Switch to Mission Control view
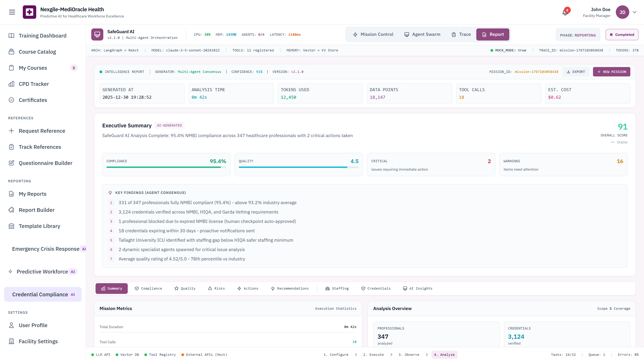Image resolution: width=644 pixels, height=362 pixels. point(373,34)
